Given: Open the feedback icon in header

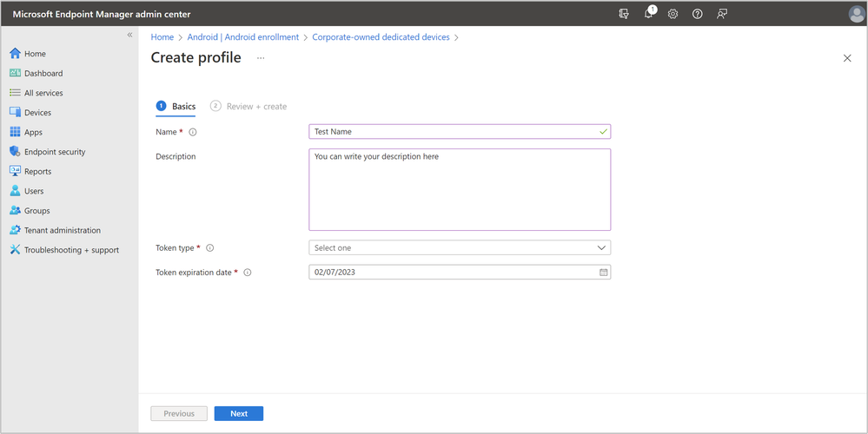Looking at the screenshot, I should tap(722, 15).
